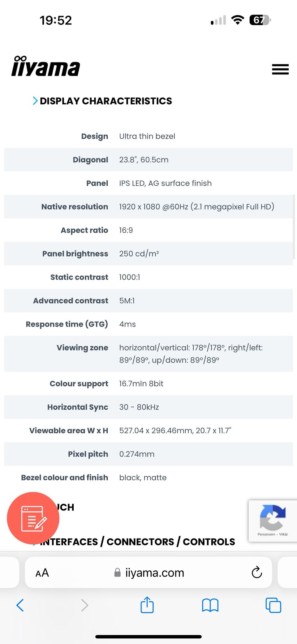Tap the forward navigation arrow

click(x=84, y=605)
